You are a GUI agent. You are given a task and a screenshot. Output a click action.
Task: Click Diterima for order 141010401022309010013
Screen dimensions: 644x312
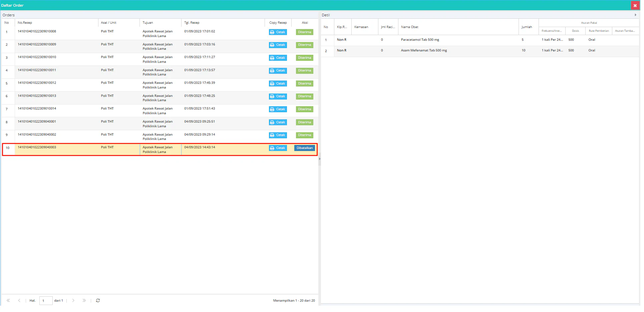[x=304, y=96]
